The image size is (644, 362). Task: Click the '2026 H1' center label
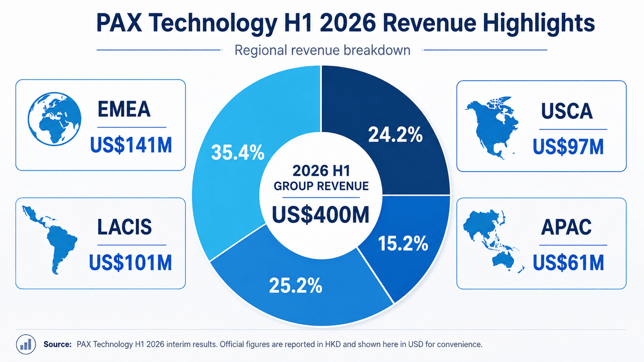coord(320,171)
